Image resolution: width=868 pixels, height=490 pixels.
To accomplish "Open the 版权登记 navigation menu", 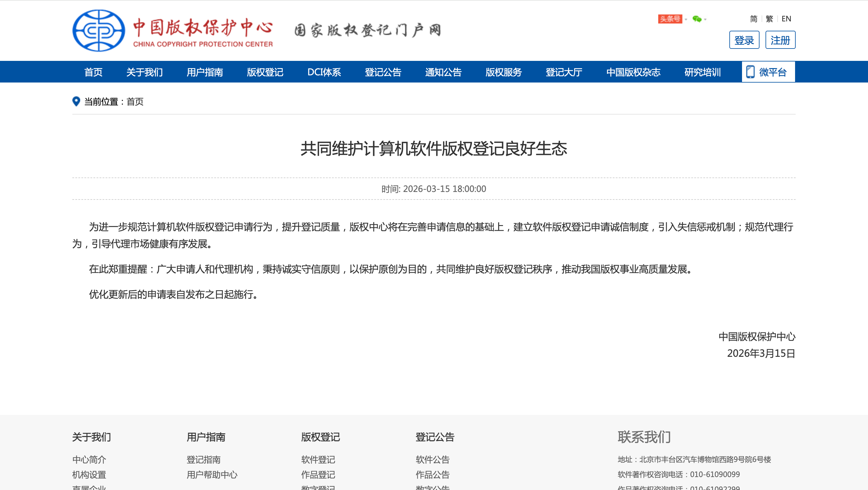I will coord(265,72).
